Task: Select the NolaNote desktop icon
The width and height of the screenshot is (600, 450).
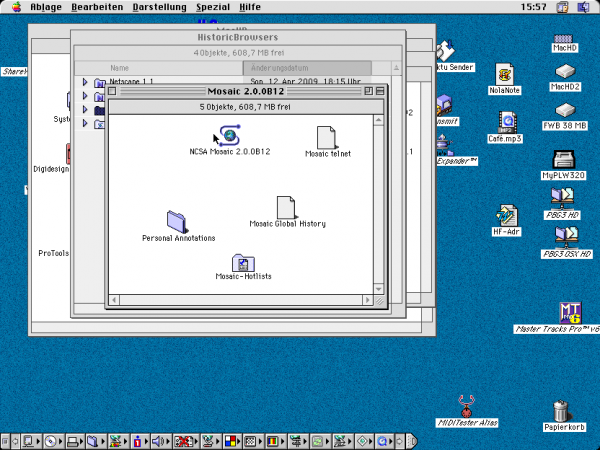Action: coord(505,73)
